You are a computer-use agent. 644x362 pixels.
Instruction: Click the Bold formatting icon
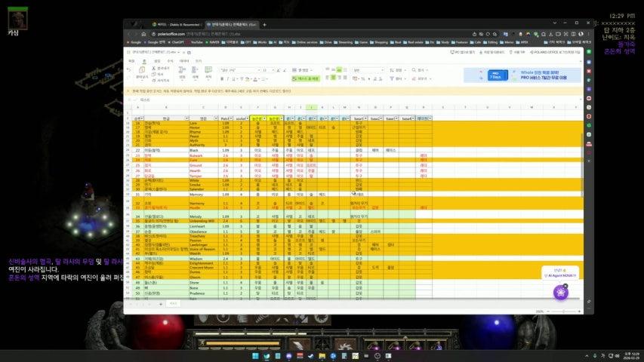click(x=220, y=78)
